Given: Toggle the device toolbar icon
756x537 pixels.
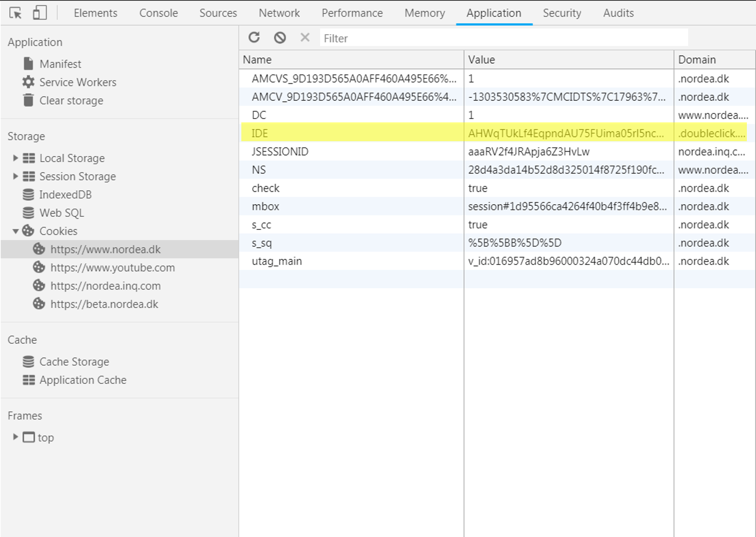Looking at the screenshot, I should [39, 13].
